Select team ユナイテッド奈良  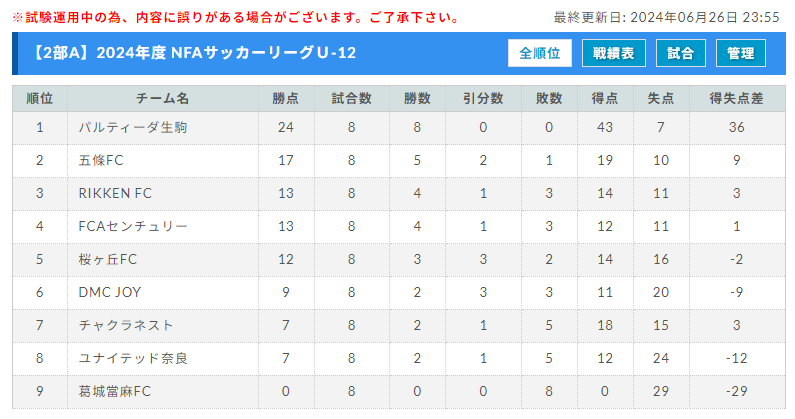coord(132,358)
